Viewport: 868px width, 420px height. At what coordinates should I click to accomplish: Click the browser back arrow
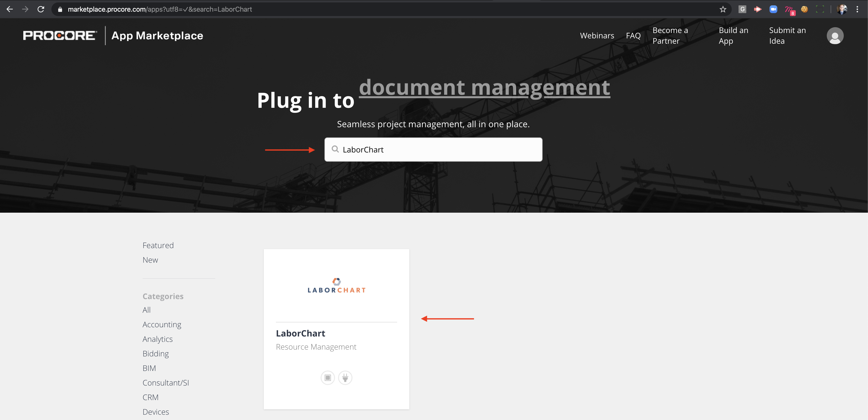click(x=10, y=9)
